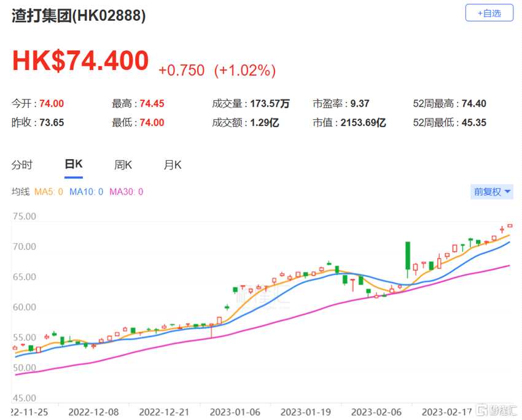Click the 2022-12-08 date axis label
The width and height of the screenshot is (522, 420).
pos(93,412)
